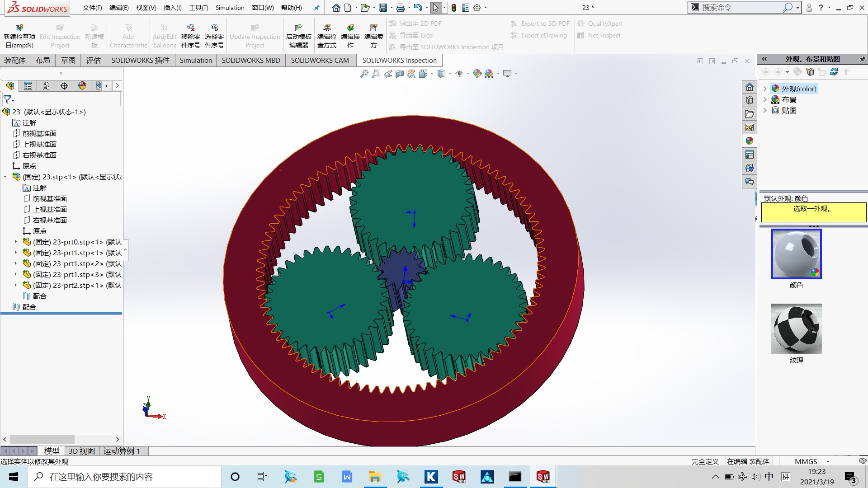
Task: Open the DisplayManager color ball tab
Action: pos(82,86)
